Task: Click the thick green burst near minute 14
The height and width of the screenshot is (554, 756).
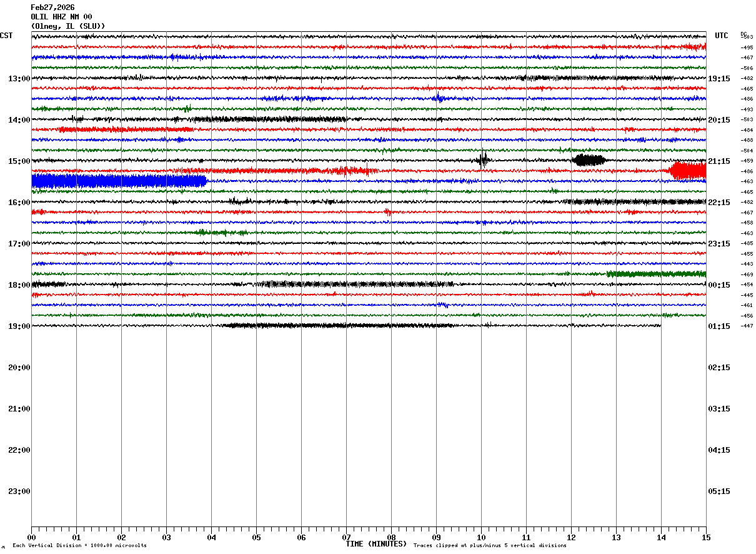Action: tap(656, 274)
